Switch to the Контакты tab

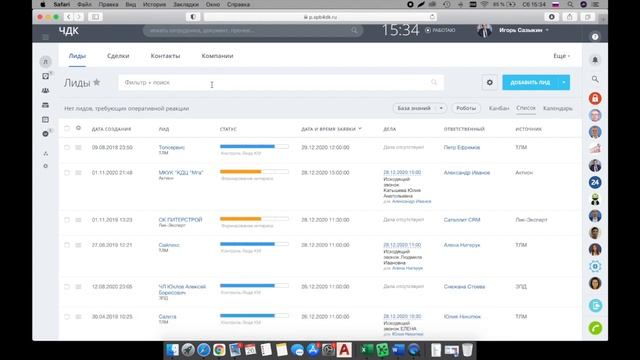coord(165,56)
